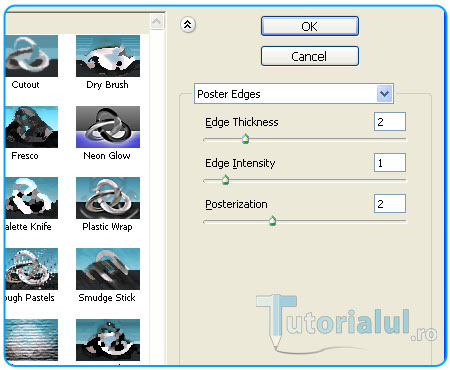This screenshot has width=450, height=370.
Task: Focus the Edge Thickness value field
Action: (390, 122)
